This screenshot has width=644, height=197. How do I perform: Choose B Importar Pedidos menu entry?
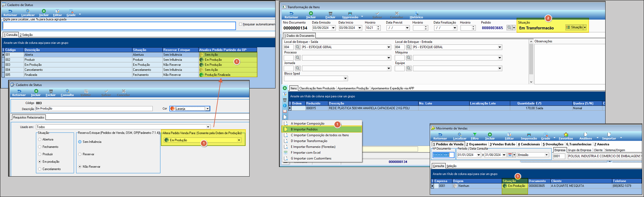point(304,129)
